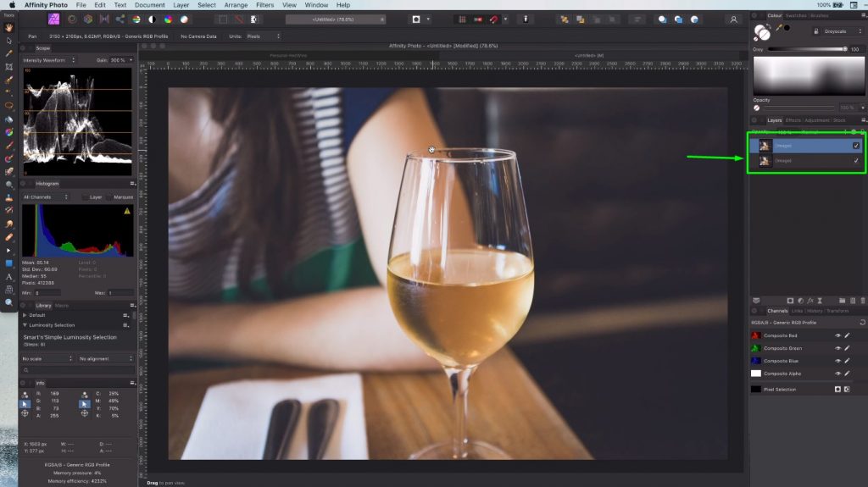Open No alignment dropdown in Library
868x487 pixels.
[x=105, y=358]
